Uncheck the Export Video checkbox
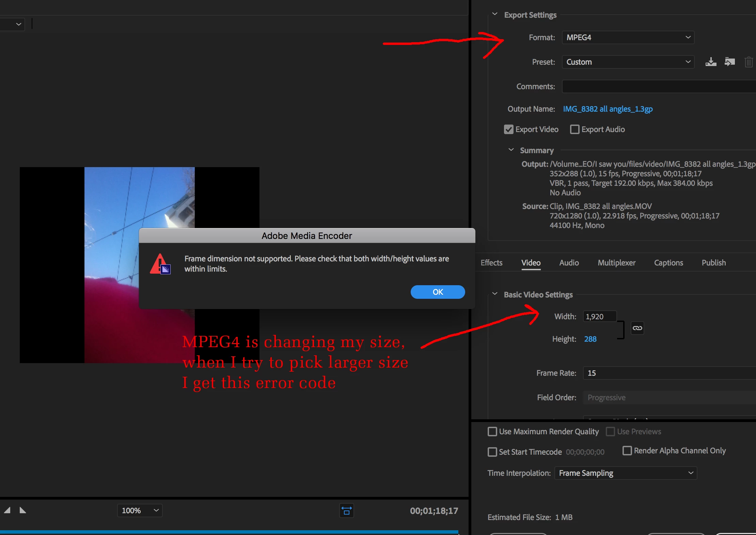 (x=508, y=130)
